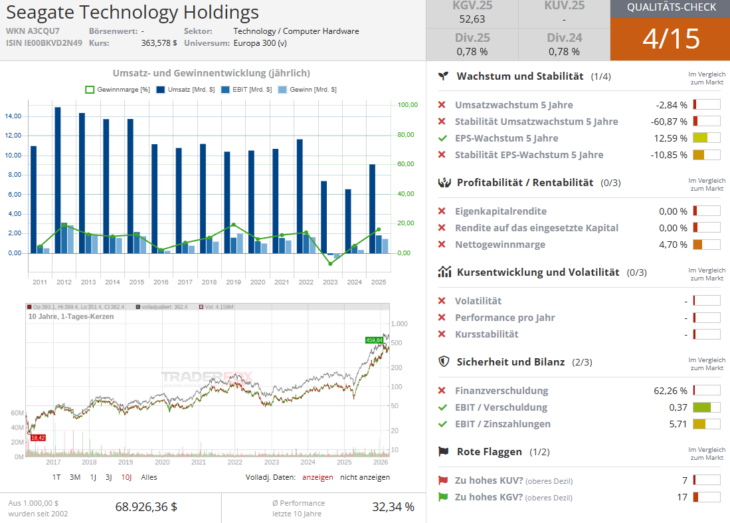The height and width of the screenshot is (523, 730).
Task: Click the plant icon beside Wachstum und Stabilität
Action: (x=443, y=77)
